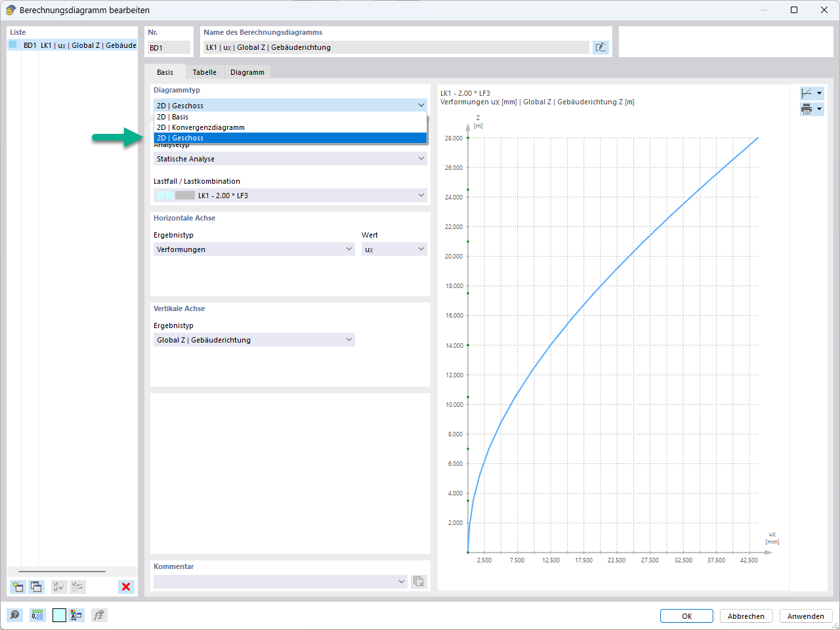Close the Berechnungsdiagramm bearbeiten dialog
The image size is (840, 630).
pyautogui.click(x=824, y=10)
